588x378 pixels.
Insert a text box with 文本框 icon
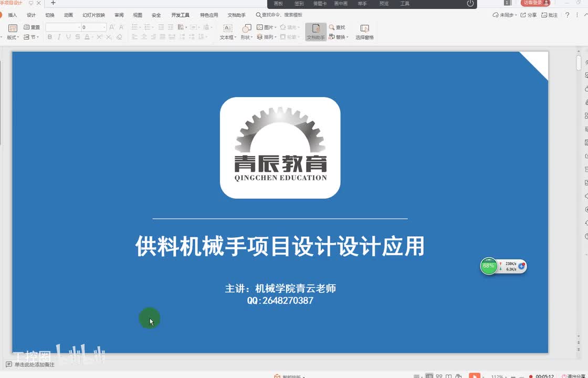pos(228,28)
